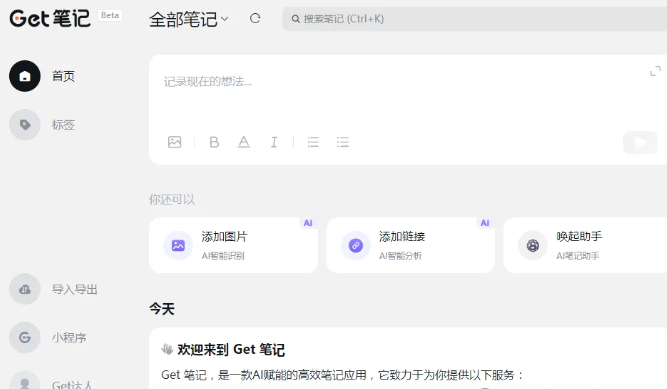Click the 唤起助手 card
This screenshot has height=389, width=667.
[585, 245]
